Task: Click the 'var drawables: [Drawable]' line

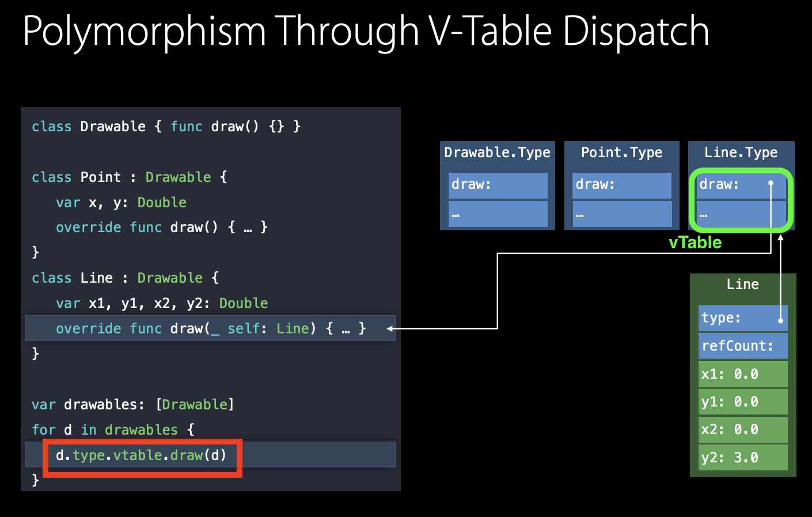Action: click(x=133, y=405)
